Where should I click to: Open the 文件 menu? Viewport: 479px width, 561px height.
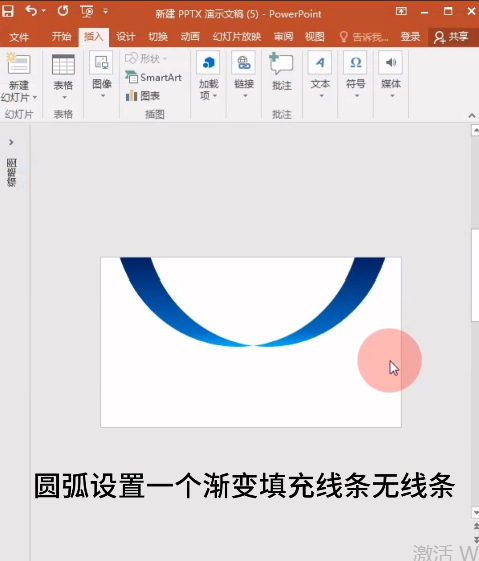pos(19,37)
